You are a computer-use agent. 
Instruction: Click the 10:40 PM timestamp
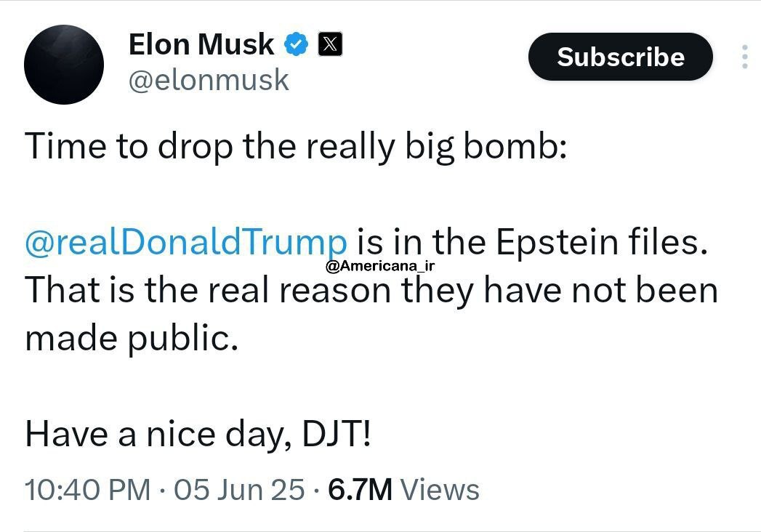87,490
